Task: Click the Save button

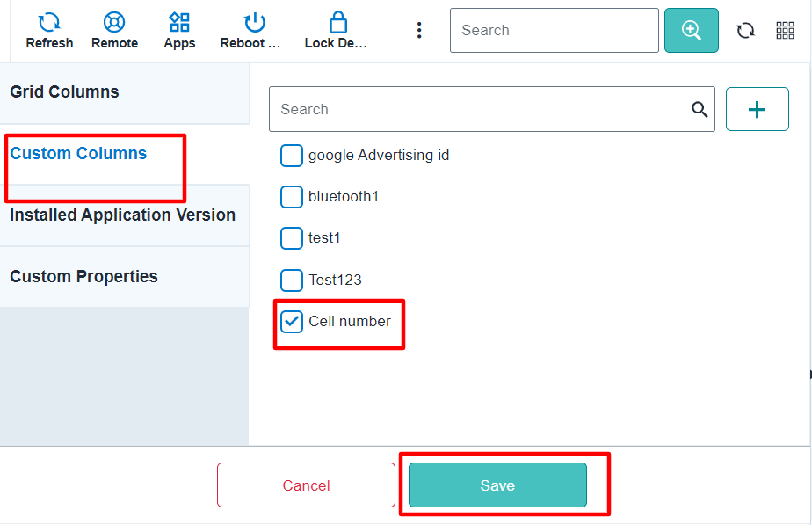Action: pyautogui.click(x=497, y=485)
